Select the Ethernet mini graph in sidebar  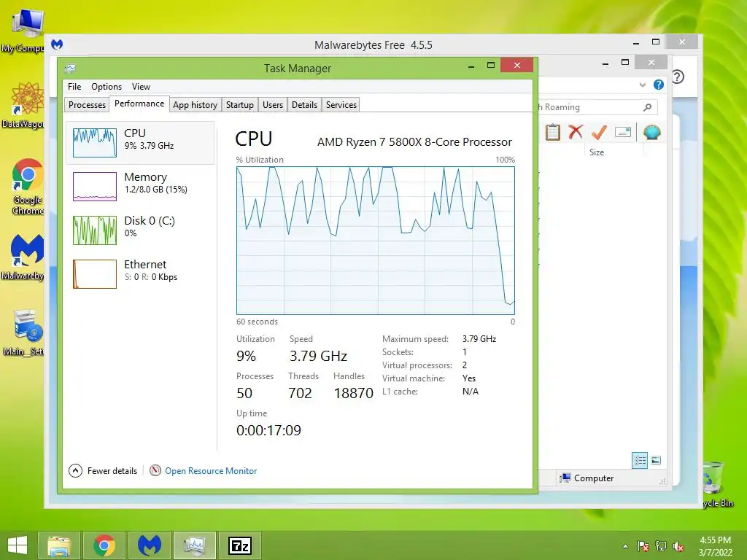tap(95, 274)
